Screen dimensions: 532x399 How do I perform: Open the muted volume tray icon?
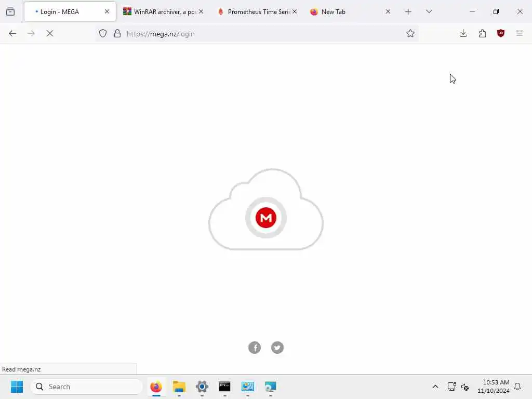(465, 387)
